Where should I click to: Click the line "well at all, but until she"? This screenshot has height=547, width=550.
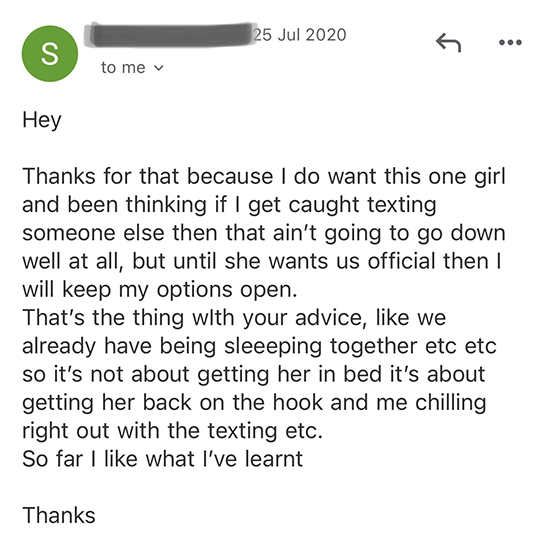coord(262,261)
